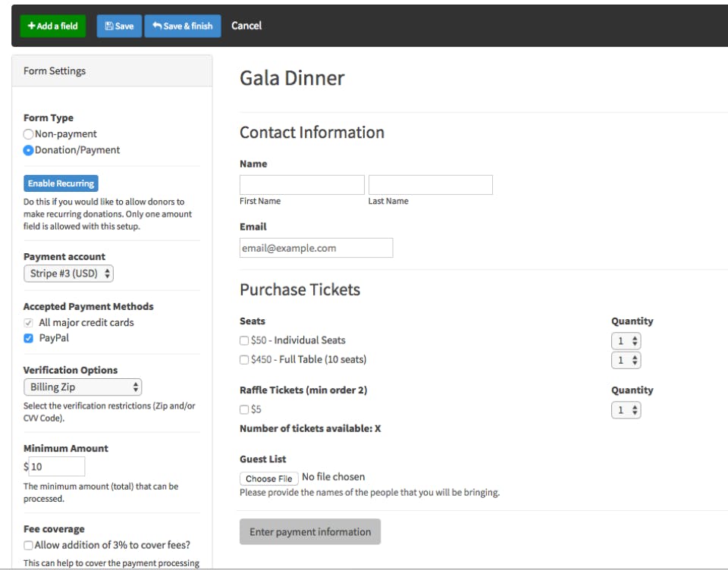Click the Minimum Amount input field
The width and height of the screenshot is (728, 570).
(x=57, y=467)
